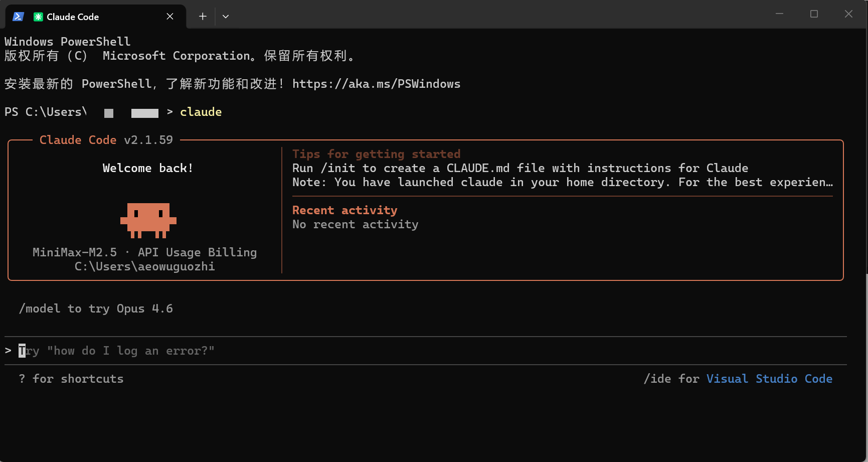Close the Claude Code tab
The image size is (868, 462).
(170, 17)
